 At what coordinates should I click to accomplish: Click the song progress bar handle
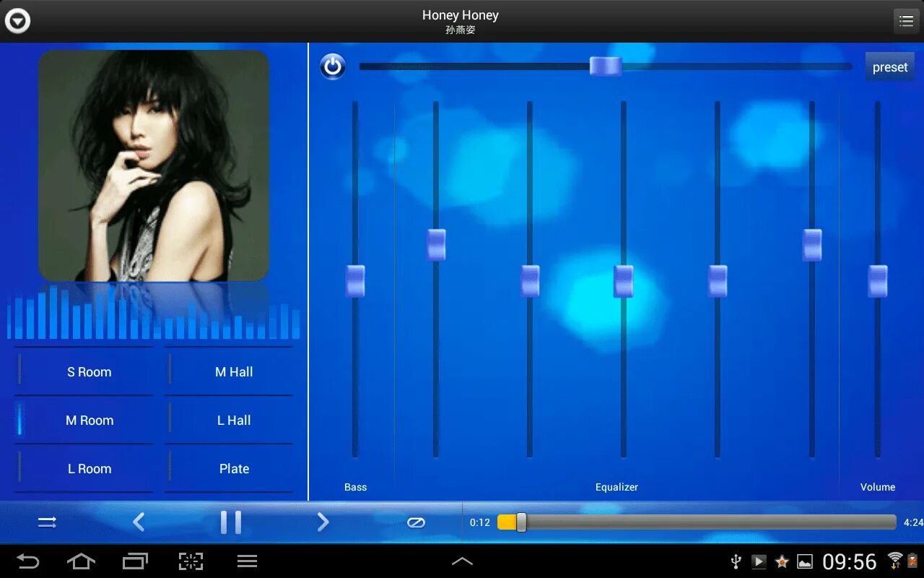[521, 522]
